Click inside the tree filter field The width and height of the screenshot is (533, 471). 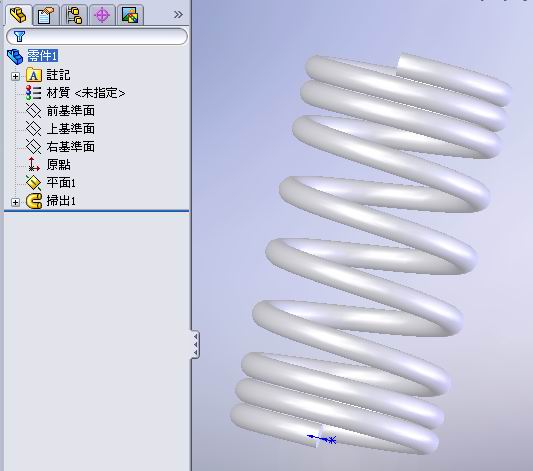[x=97, y=36]
